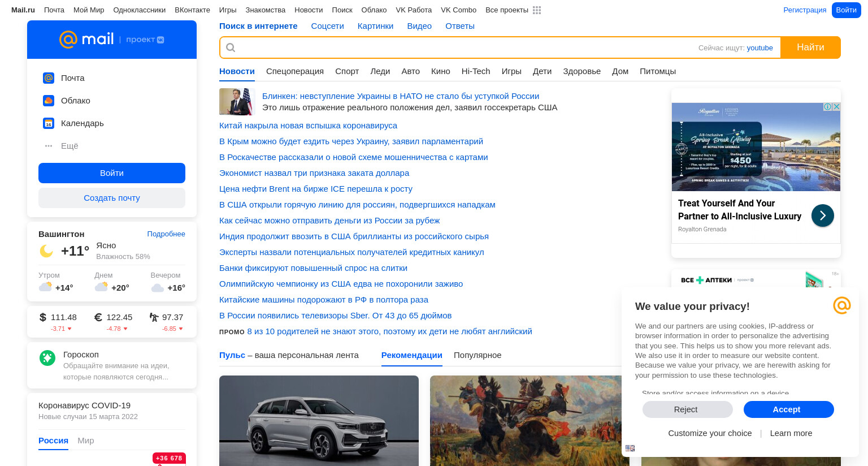Click the magnifier icon in search box
868x466 pixels.
tap(231, 48)
